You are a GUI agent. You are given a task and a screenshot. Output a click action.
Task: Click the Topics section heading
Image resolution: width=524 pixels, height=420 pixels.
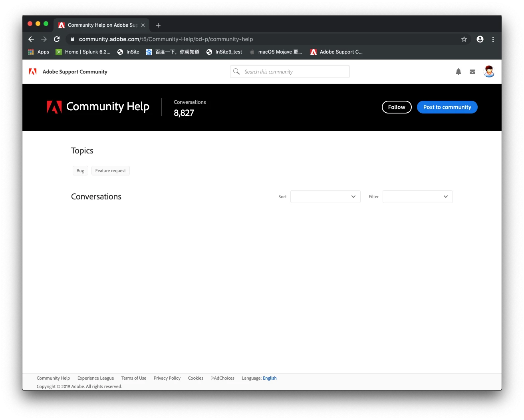point(82,151)
